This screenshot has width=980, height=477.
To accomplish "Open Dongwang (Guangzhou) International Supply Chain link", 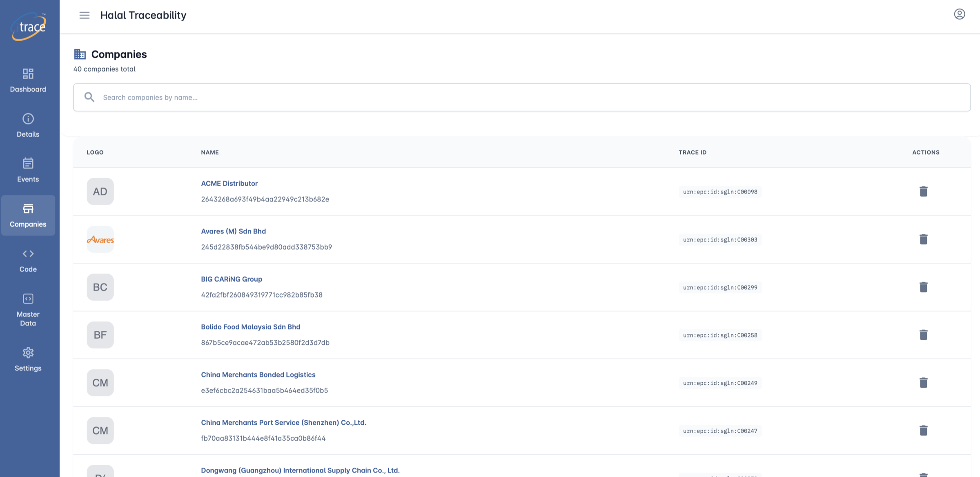I will [300, 470].
